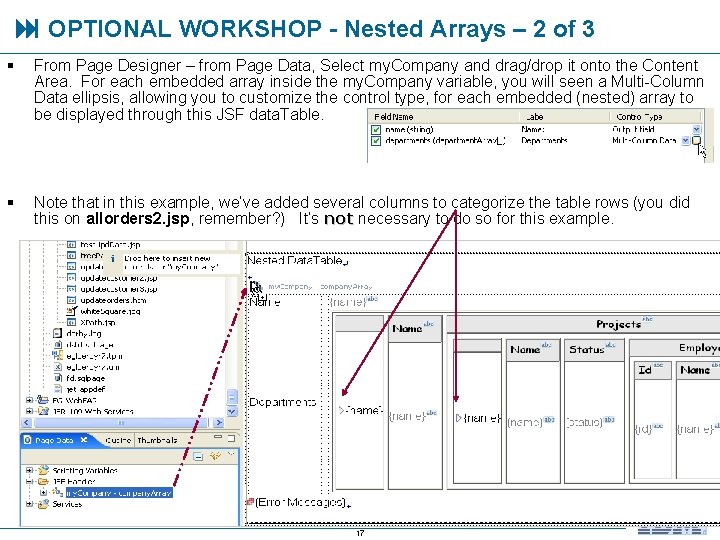Click the updateorders.htm file icon
Image resolution: width=720 pixels, height=540 pixels.
click(71, 300)
